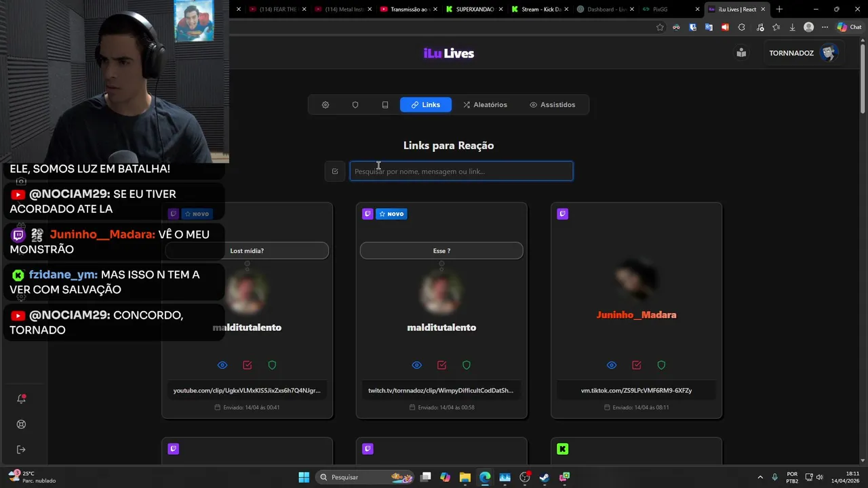Open the weather widget showing 25°C
This screenshot has height=488, width=868.
coord(32,477)
